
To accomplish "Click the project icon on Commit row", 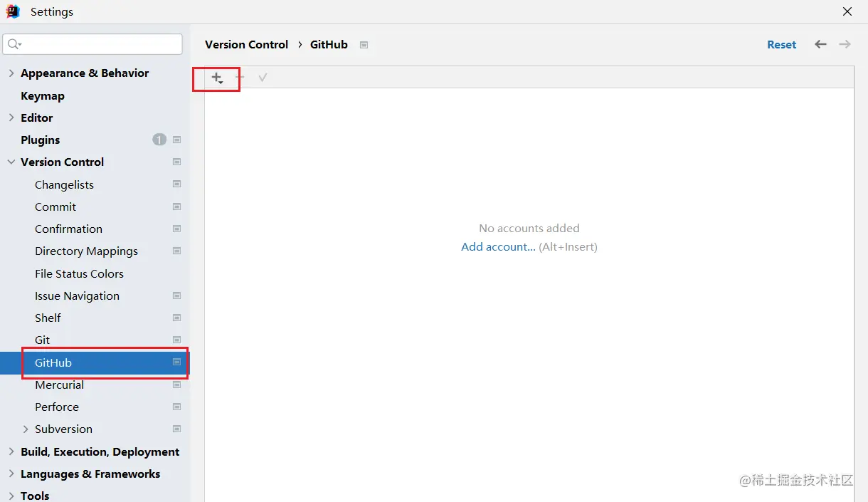I will click(x=177, y=206).
